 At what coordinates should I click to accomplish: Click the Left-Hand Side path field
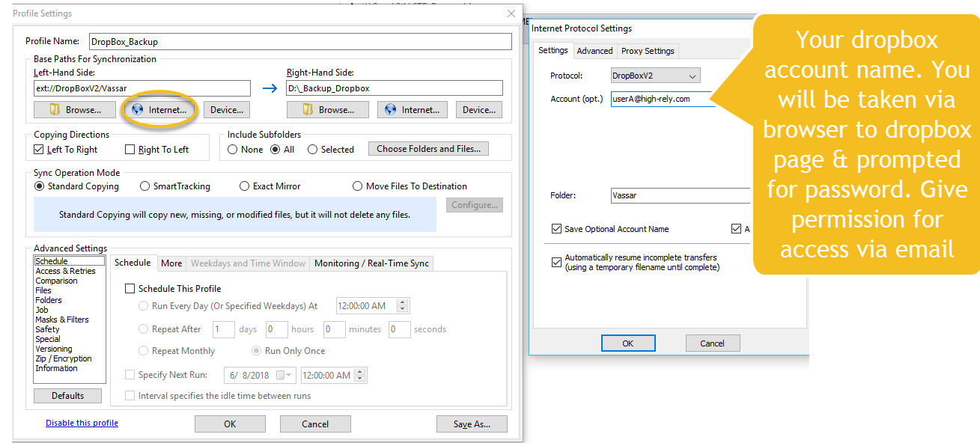[142, 88]
